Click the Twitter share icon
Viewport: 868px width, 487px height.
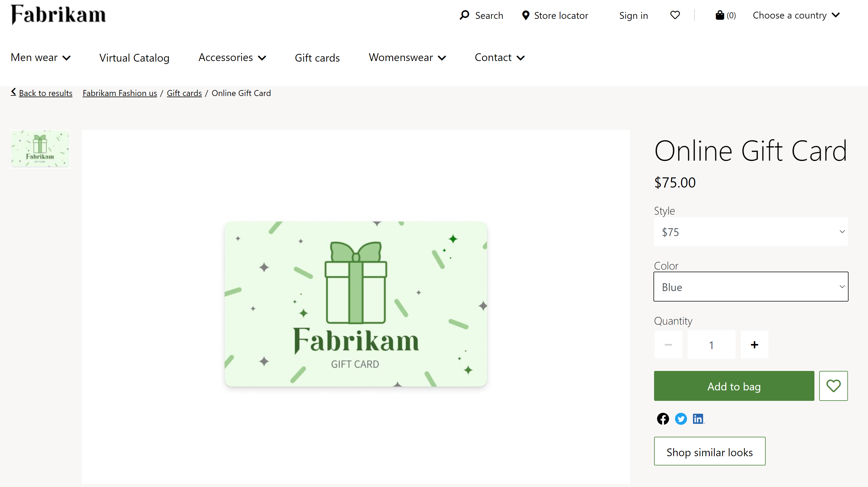pos(680,418)
